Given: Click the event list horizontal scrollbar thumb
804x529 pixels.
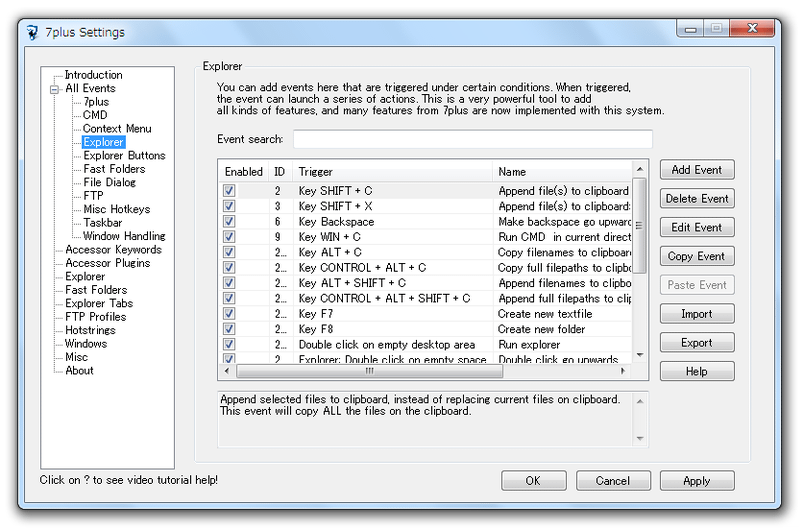Looking at the screenshot, I should pyautogui.click(x=369, y=371).
